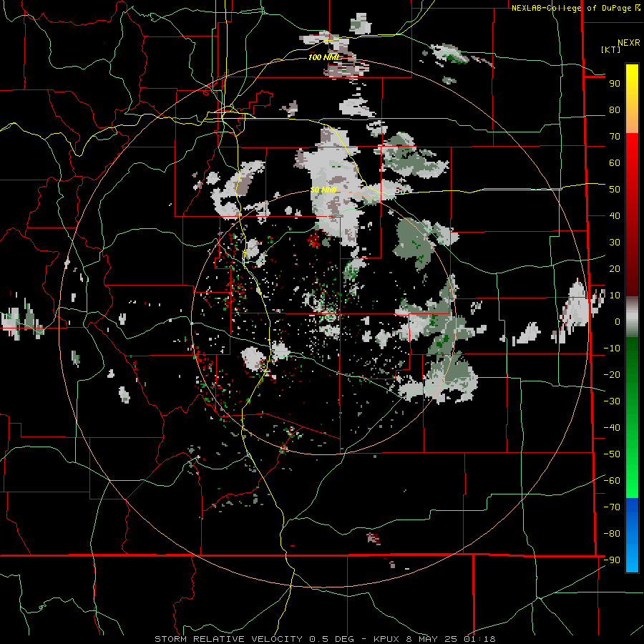Click the 40 value on the scale
Screen dimensions: 644x644
click(x=615, y=215)
